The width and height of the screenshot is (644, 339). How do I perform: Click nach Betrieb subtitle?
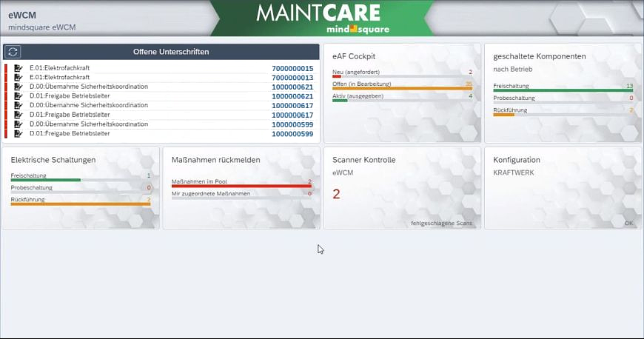[512, 69]
